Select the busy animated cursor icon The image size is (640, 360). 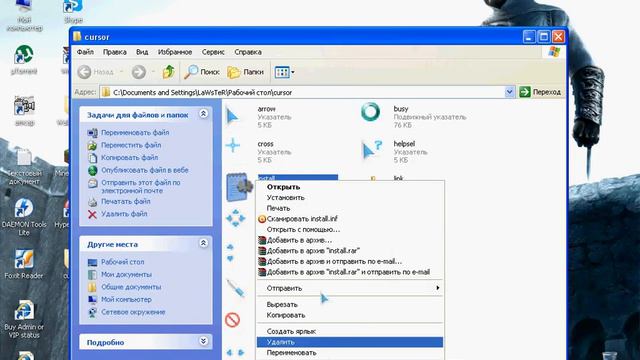pyautogui.click(x=371, y=112)
